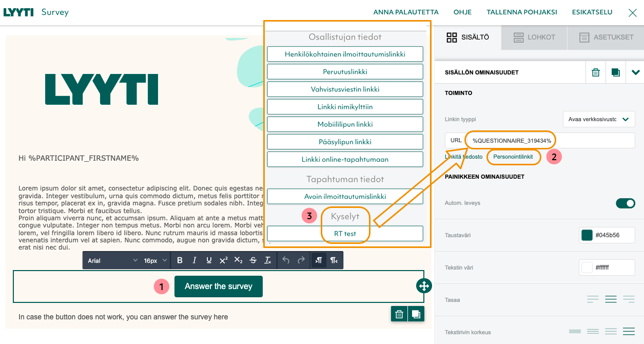Viewport: 644px width, 344px height.
Task: Switch to the Lohkot tab
Action: pyautogui.click(x=534, y=37)
